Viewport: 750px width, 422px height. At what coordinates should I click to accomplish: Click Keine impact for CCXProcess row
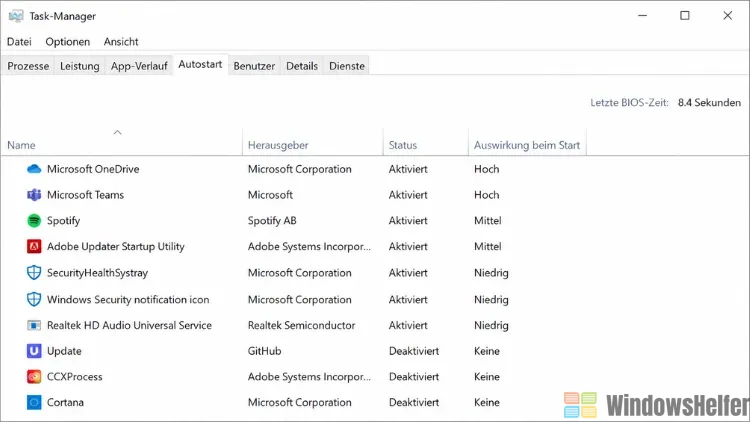pyautogui.click(x=486, y=377)
